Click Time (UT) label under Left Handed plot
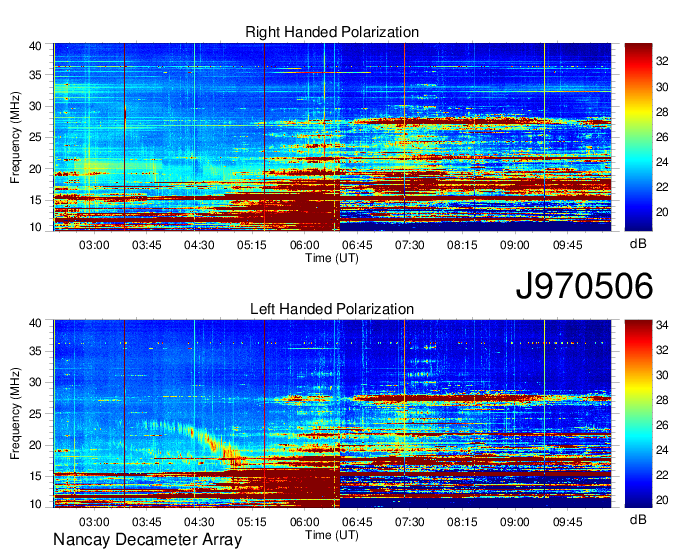Image resolution: width=680 pixels, height=552 pixels. (332, 535)
